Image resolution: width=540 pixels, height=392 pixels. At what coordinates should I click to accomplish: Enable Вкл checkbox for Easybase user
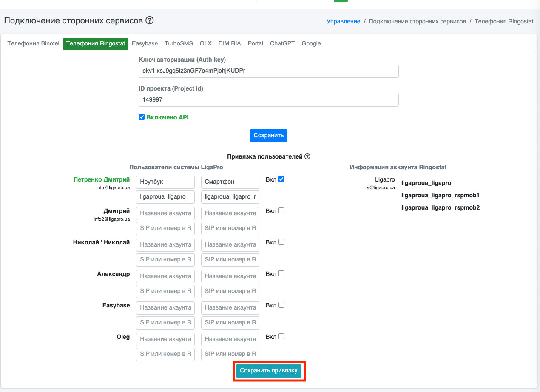click(x=281, y=305)
